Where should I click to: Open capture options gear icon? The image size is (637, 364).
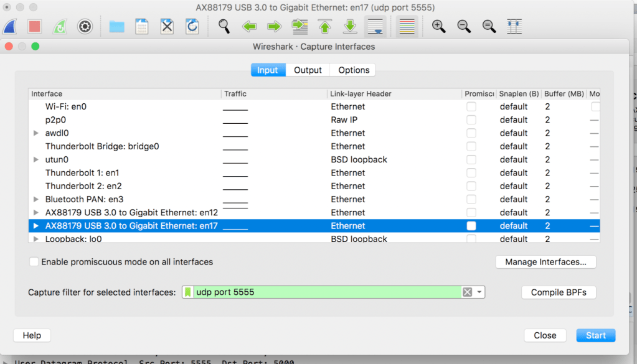pos(85,26)
